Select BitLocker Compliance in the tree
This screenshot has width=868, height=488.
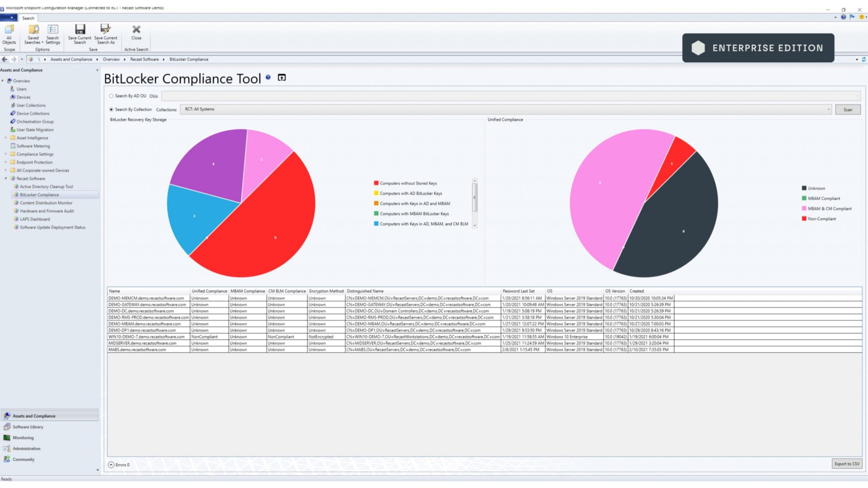pos(39,195)
